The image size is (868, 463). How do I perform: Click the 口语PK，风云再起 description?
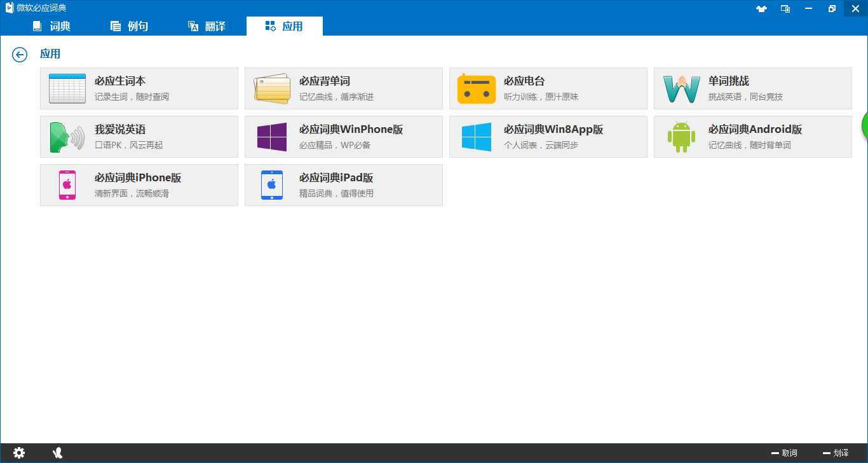[x=128, y=145]
